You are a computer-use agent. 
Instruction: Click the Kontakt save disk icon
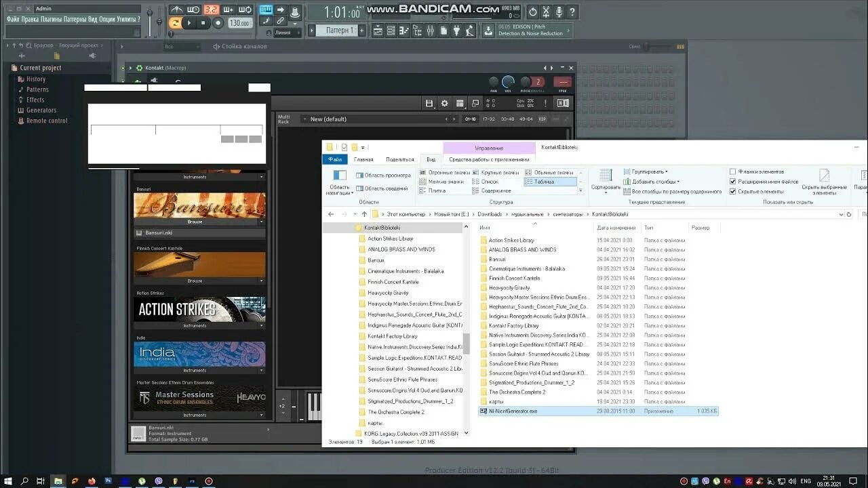(x=429, y=103)
